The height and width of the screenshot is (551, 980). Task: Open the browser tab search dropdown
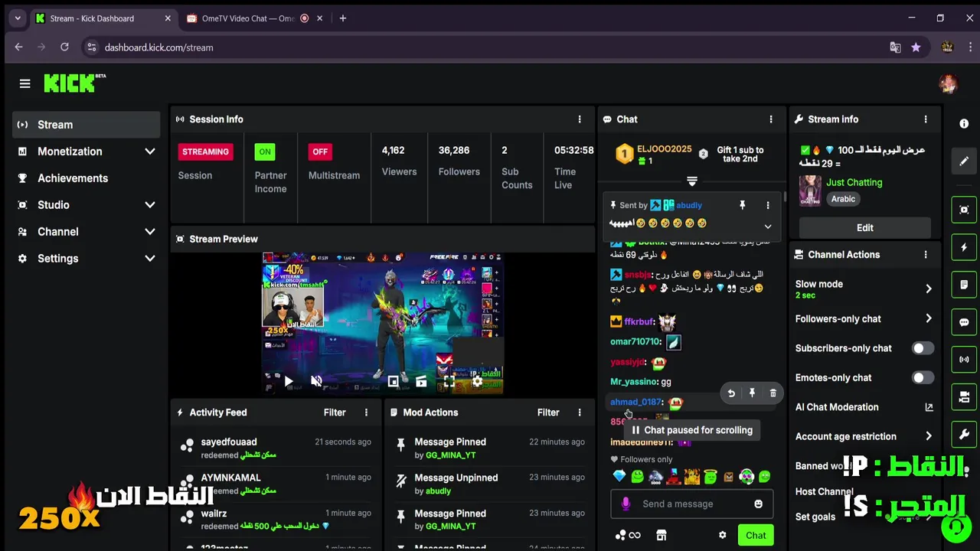[17, 18]
